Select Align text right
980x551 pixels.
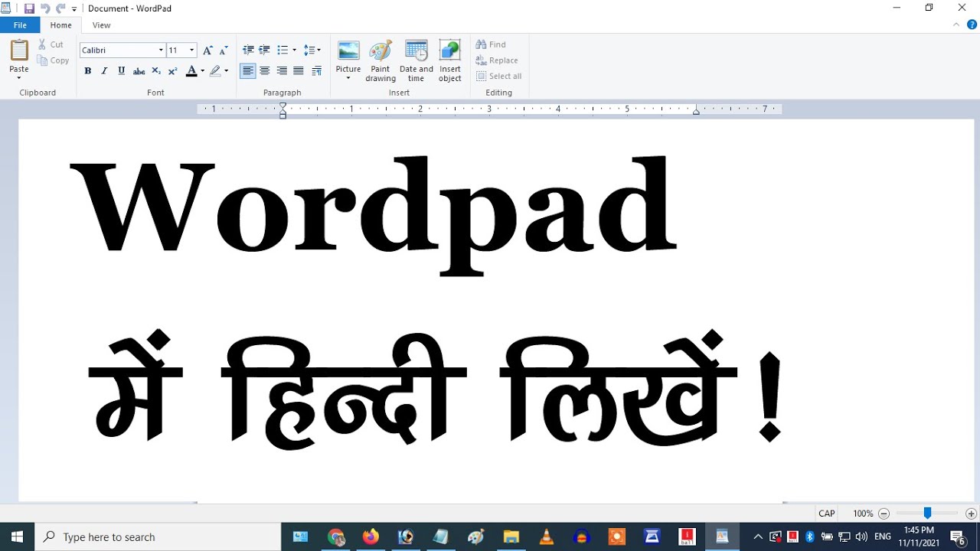282,71
